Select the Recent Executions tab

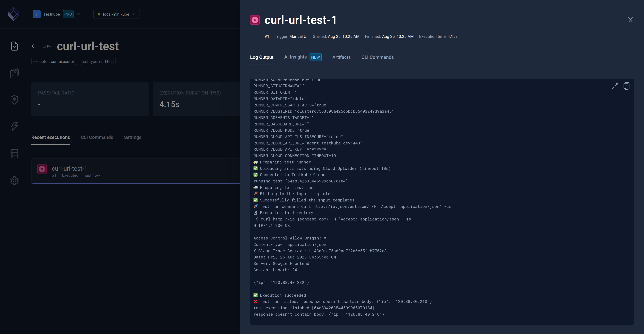point(51,137)
